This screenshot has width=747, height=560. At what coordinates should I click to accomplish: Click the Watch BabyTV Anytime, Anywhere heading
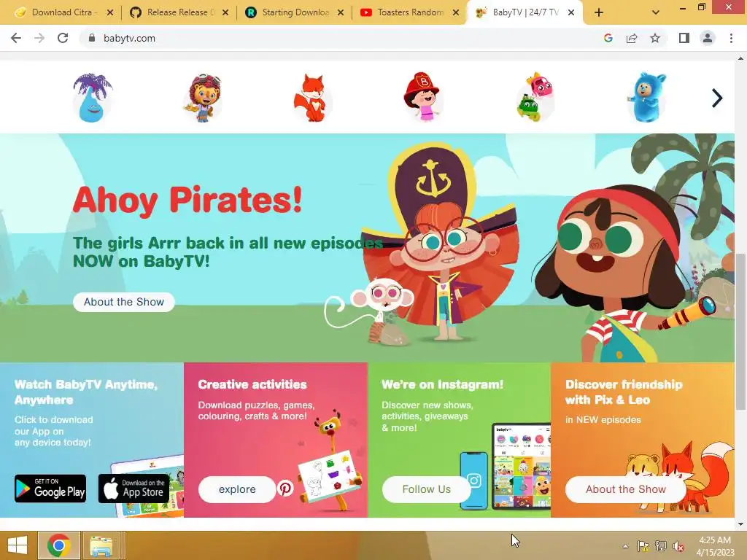tap(86, 392)
